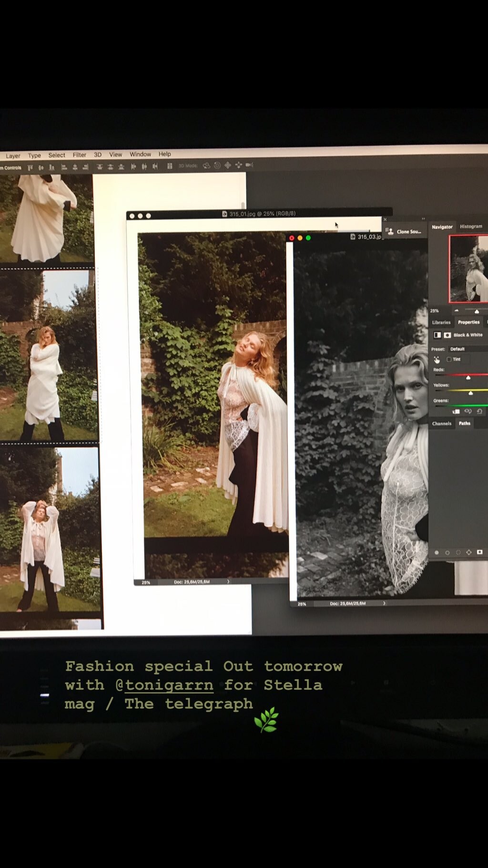Viewport: 488px width, 868px height.
Task: Click Distribute left edges icon
Action: [x=133, y=166]
